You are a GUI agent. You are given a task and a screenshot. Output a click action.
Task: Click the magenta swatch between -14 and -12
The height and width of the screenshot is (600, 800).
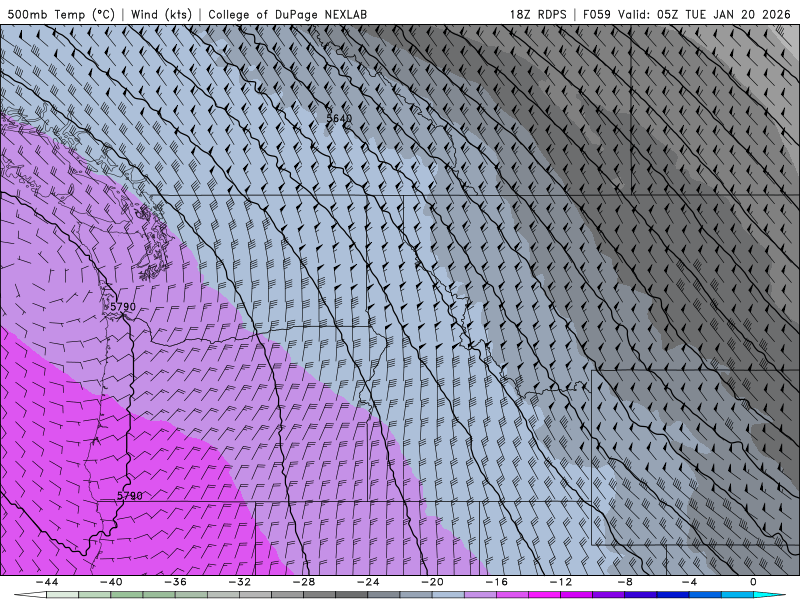tap(544, 595)
